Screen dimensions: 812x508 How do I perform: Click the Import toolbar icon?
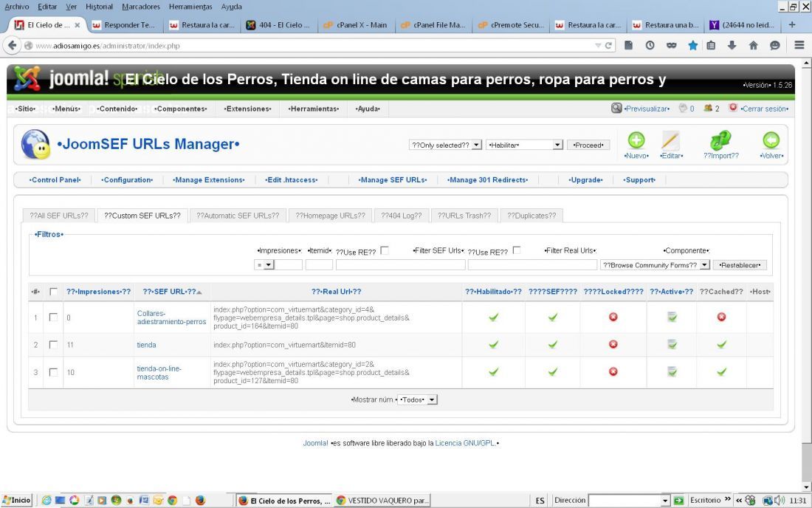pyautogui.click(x=720, y=140)
